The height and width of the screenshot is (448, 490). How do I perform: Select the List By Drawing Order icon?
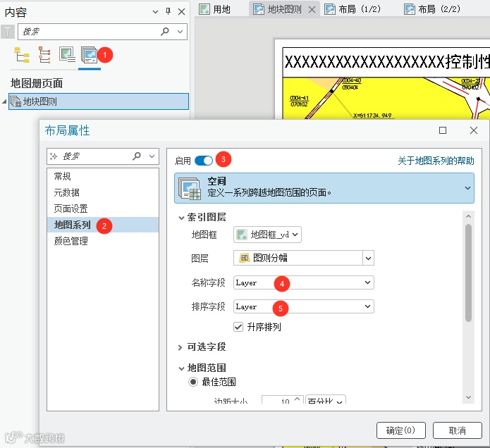22,55
